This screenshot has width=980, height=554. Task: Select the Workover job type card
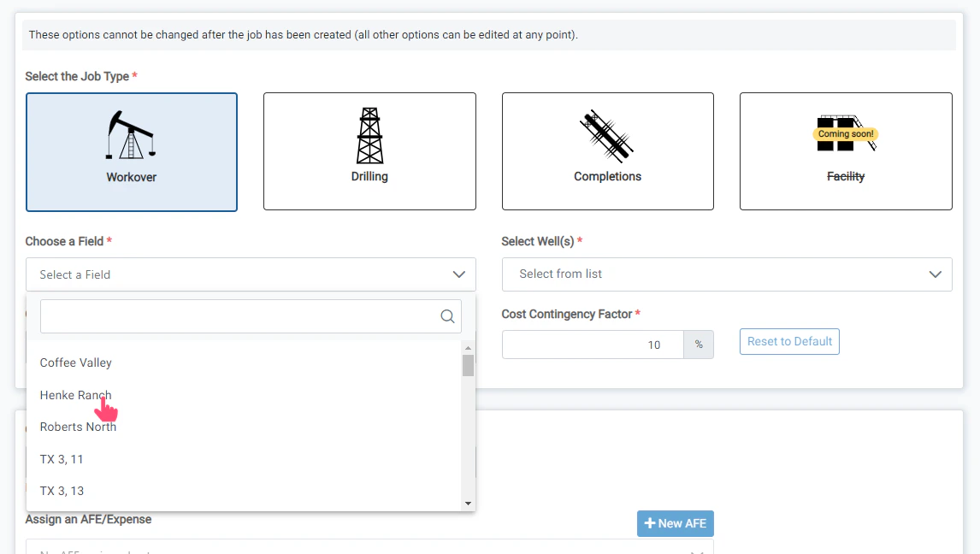131,152
